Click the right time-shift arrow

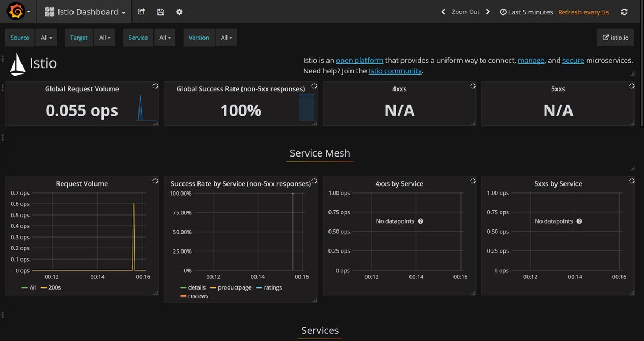487,11
